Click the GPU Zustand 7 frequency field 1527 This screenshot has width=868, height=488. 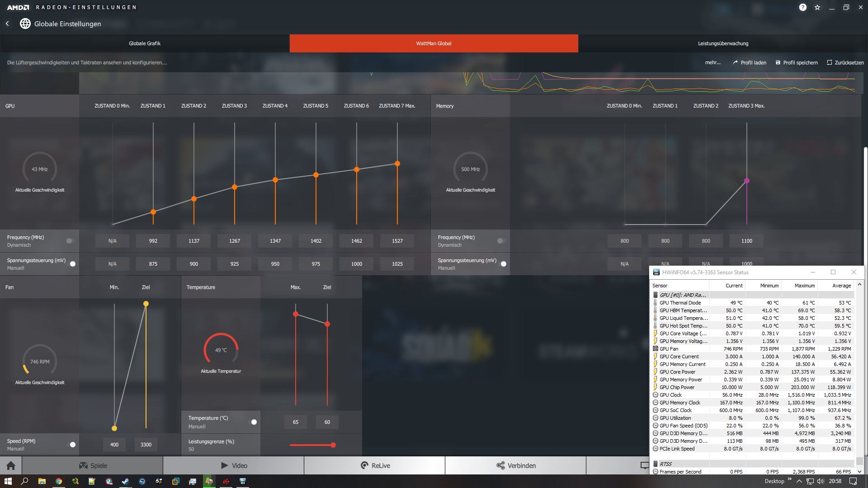pyautogui.click(x=397, y=241)
